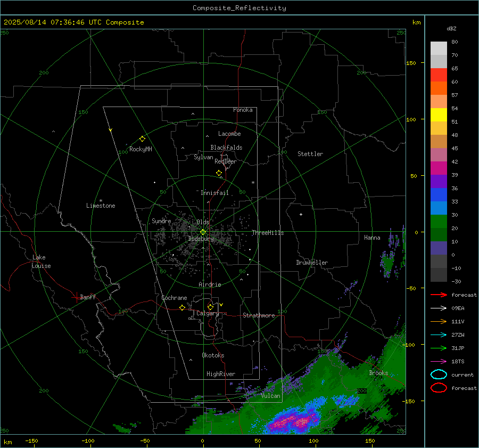Click the yellow diamond marker above Calgary
Viewport: 479px width, 448px height.
(x=210, y=307)
